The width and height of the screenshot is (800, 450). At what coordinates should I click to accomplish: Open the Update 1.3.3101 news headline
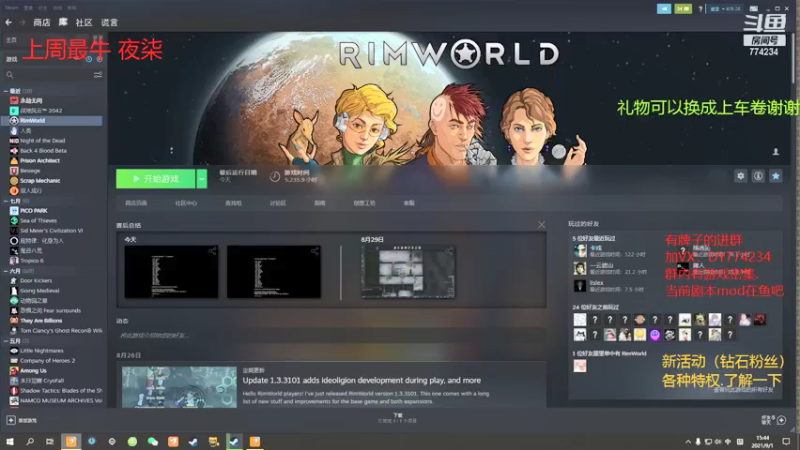pyautogui.click(x=362, y=380)
